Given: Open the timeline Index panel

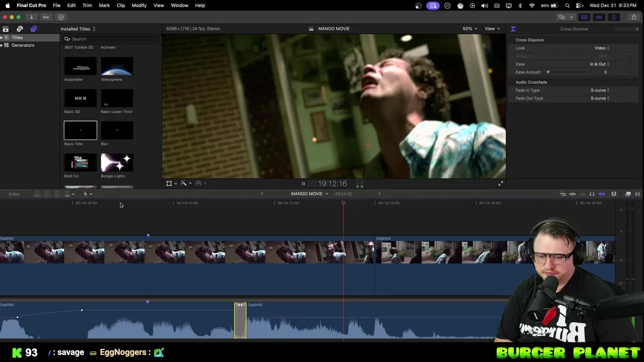Looking at the screenshot, I should click(14, 194).
